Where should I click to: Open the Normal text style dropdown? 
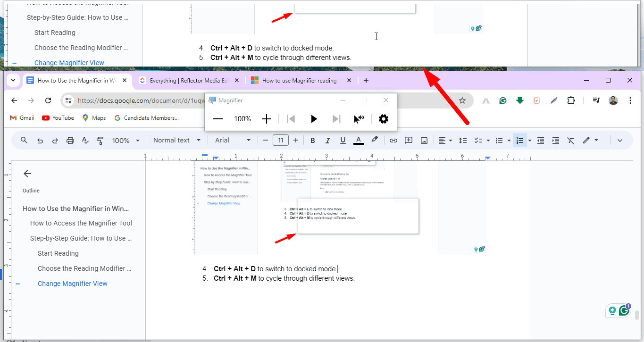coord(176,140)
